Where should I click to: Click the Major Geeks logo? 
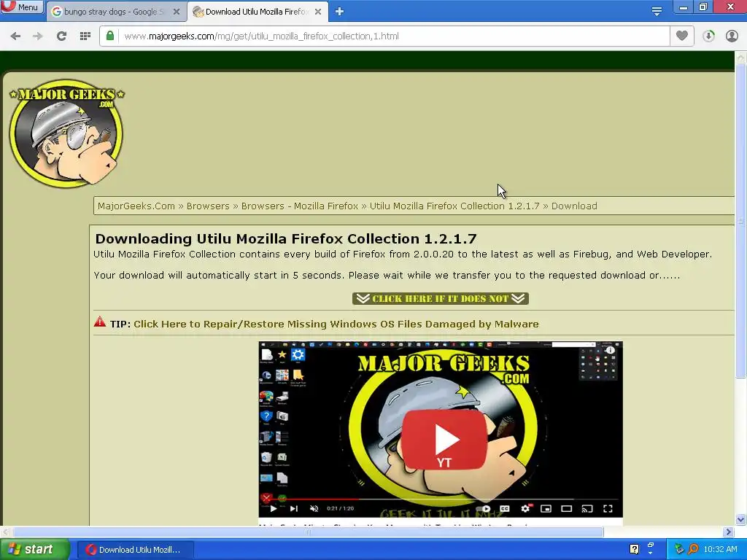(x=66, y=133)
